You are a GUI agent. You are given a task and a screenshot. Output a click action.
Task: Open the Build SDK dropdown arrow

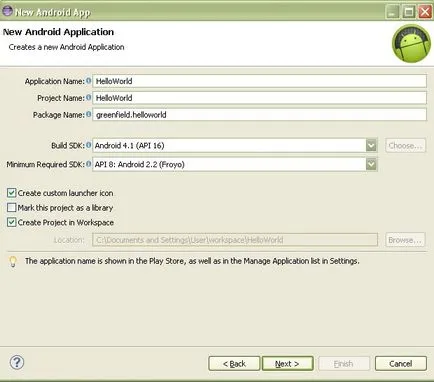[371, 145]
